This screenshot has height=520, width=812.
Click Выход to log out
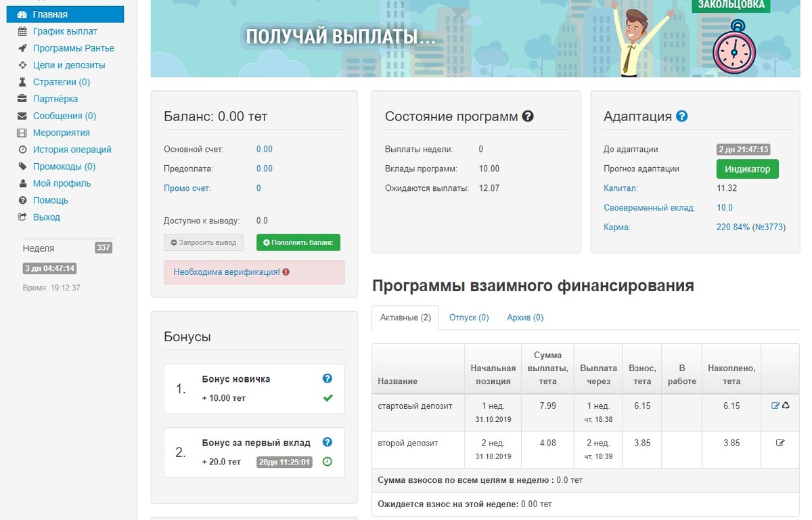coord(47,217)
